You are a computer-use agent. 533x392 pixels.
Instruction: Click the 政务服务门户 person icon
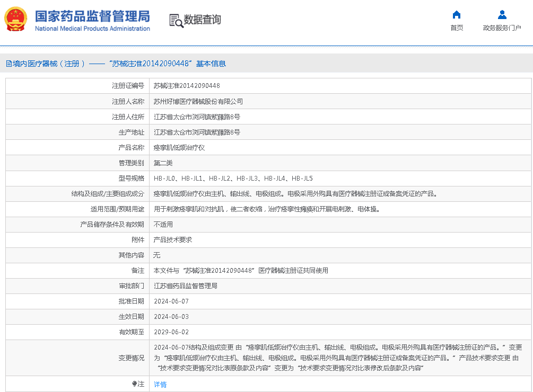click(502, 15)
